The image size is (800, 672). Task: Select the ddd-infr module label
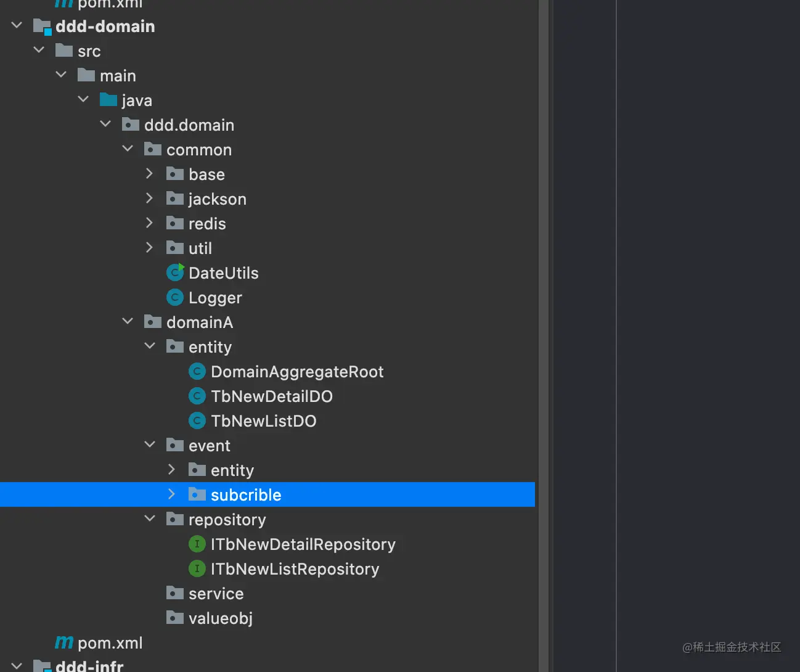point(89,666)
